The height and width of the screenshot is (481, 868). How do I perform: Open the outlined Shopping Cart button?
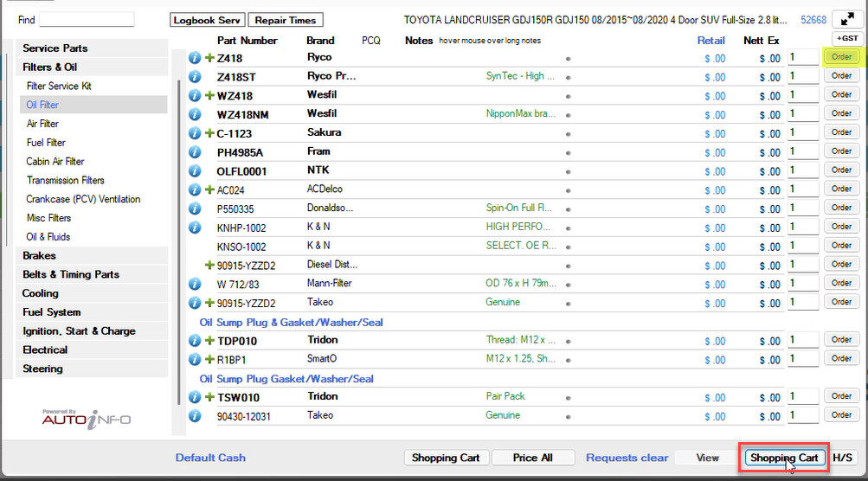coord(784,458)
